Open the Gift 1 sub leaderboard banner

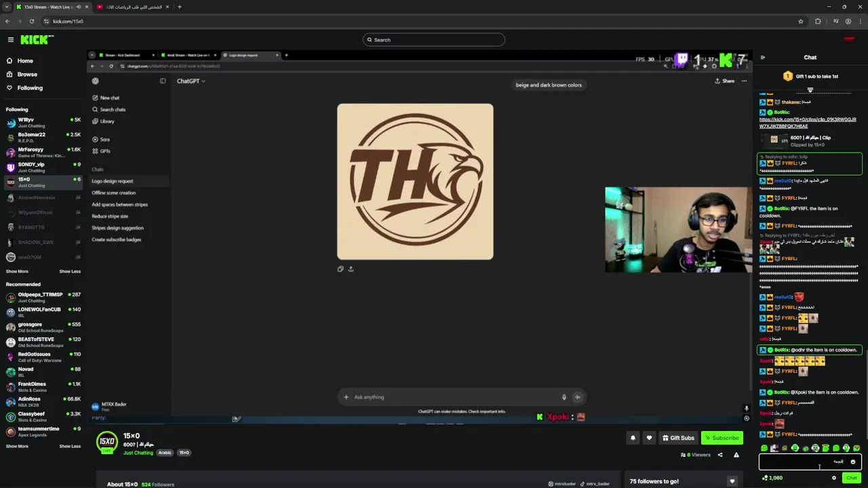810,77
